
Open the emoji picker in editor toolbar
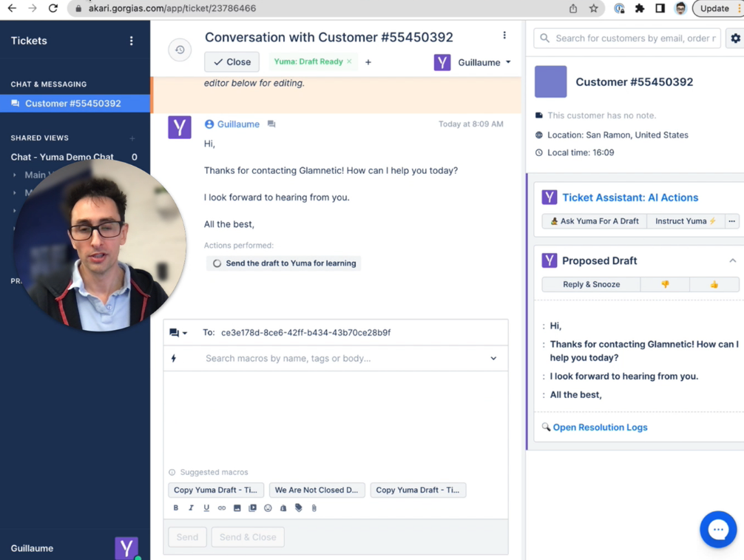[x=268, y=508]
